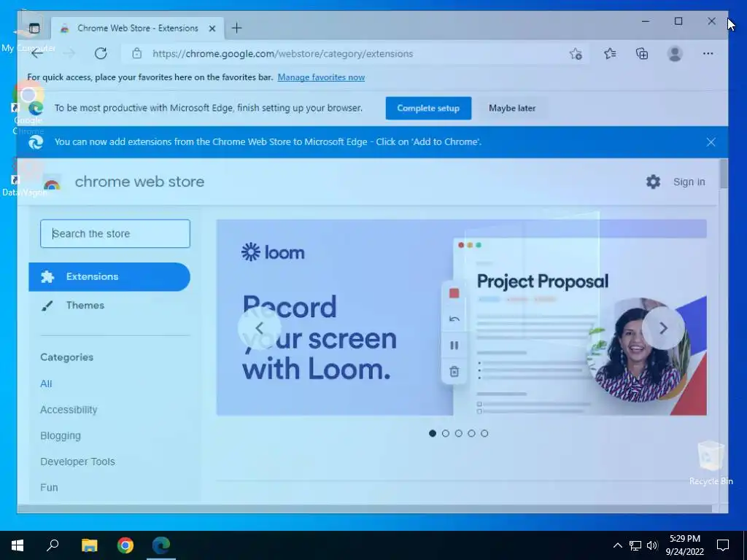Open the profile avatar icon
747x560 pixels.
pos(675,54)
